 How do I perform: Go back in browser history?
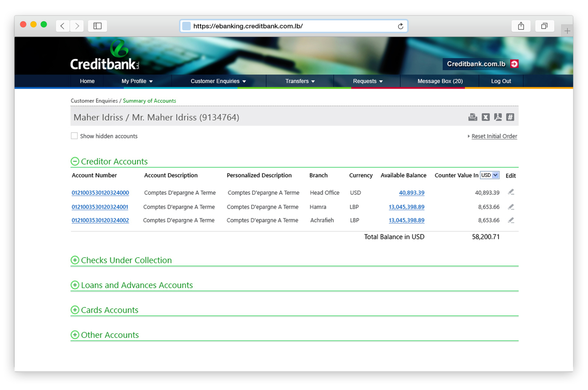pyautogui.click(x=63, y=26)
